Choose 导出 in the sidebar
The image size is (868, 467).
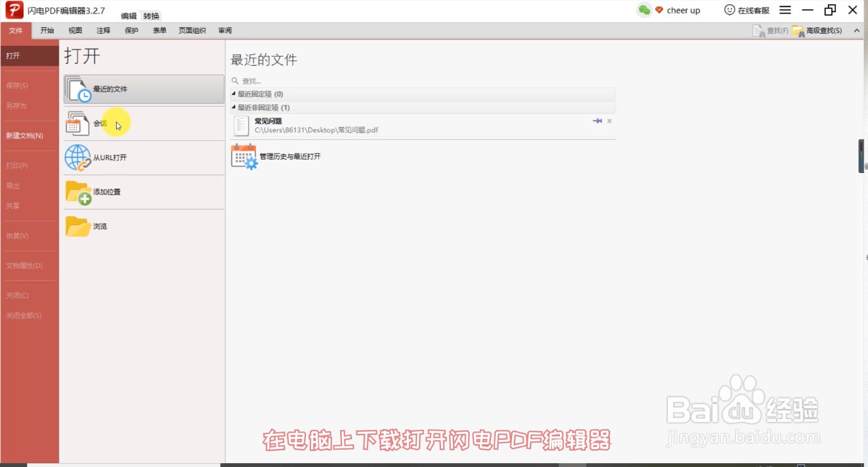[x=13, y=185]
